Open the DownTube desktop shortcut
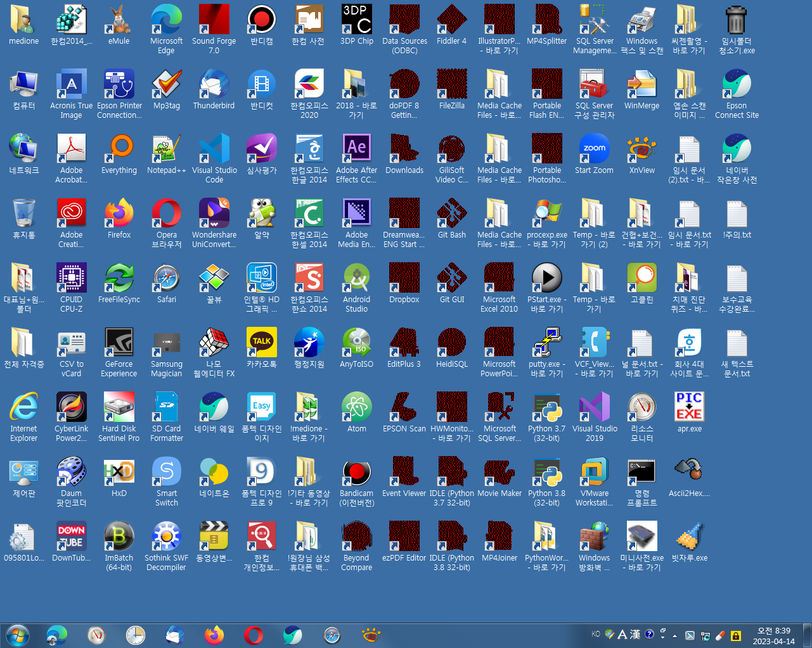The width and height of the screenshot is (812, 648). (72, 542)
